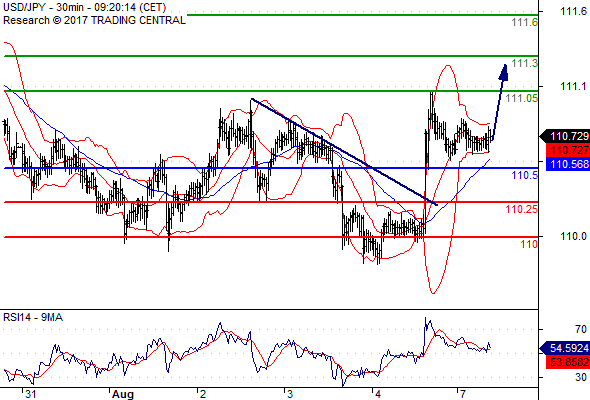
Task: Click the RSI axis label 30
Action: coord(581,377)
